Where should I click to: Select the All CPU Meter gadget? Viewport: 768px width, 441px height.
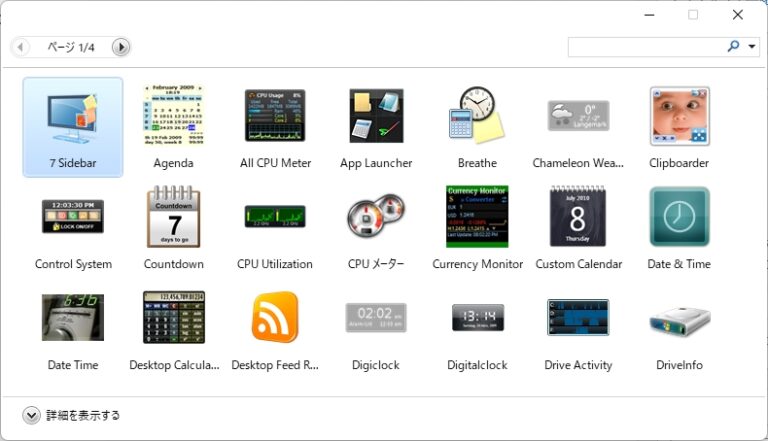(275, 116)
